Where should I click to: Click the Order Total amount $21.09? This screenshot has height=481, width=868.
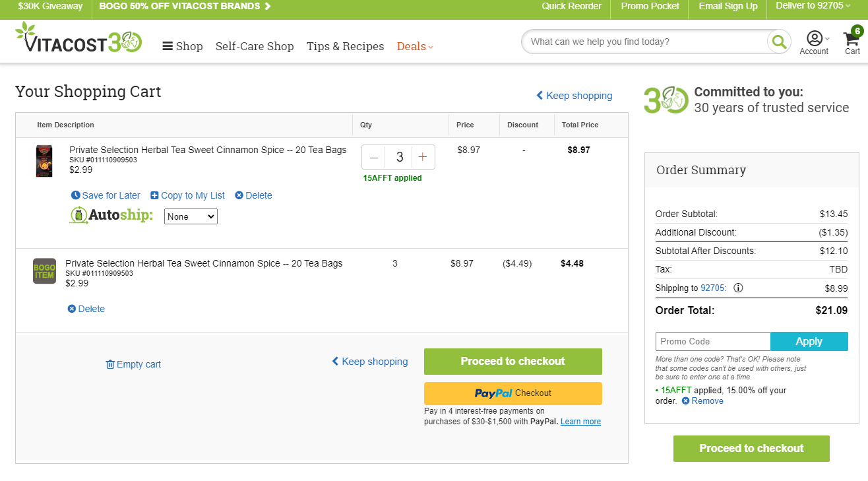coord(832,310)
